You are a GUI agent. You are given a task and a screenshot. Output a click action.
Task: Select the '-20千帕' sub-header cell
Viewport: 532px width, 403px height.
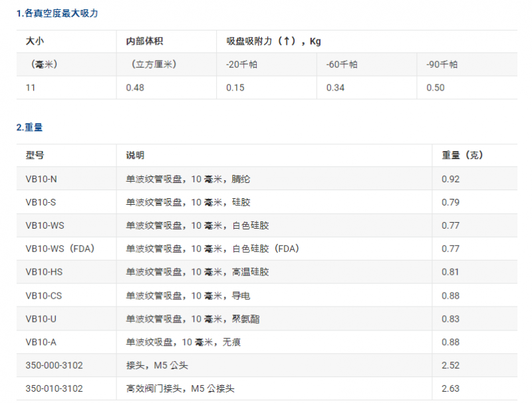pyautogui.click(x=241, y=65)
